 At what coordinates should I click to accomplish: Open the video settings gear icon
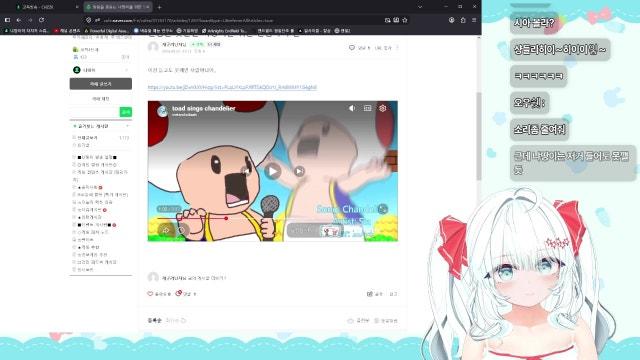pos(382,108)
